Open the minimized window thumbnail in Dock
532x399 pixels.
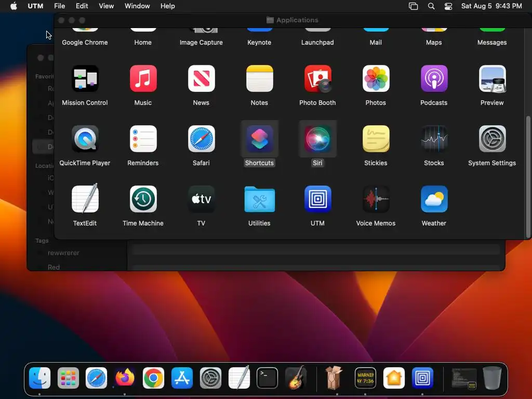[x=463, y=378]
